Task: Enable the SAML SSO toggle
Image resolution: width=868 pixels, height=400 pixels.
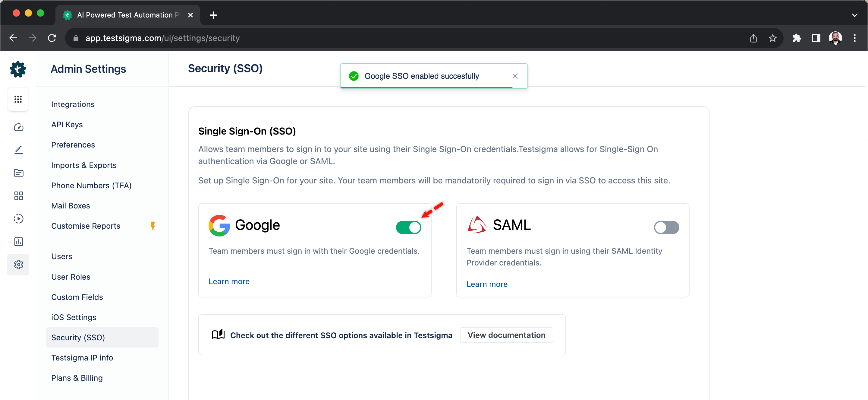Action: click(x=667, y=227)
